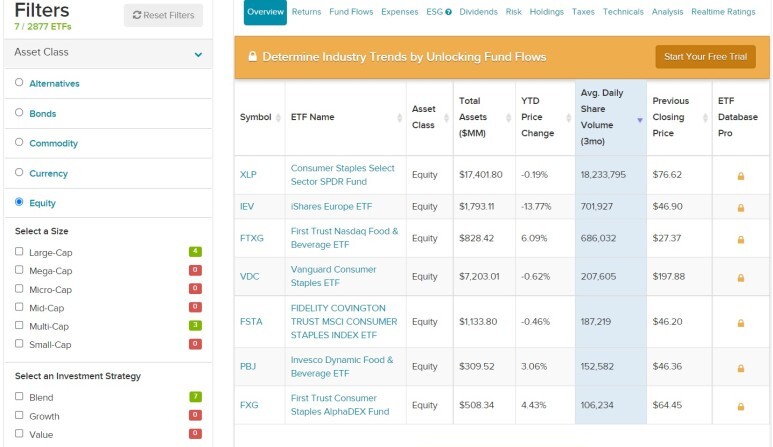Enable the Growth investment strategy checkbox
Image resolution: width=773 pixels, height=447 pixels.
(19, 414)
